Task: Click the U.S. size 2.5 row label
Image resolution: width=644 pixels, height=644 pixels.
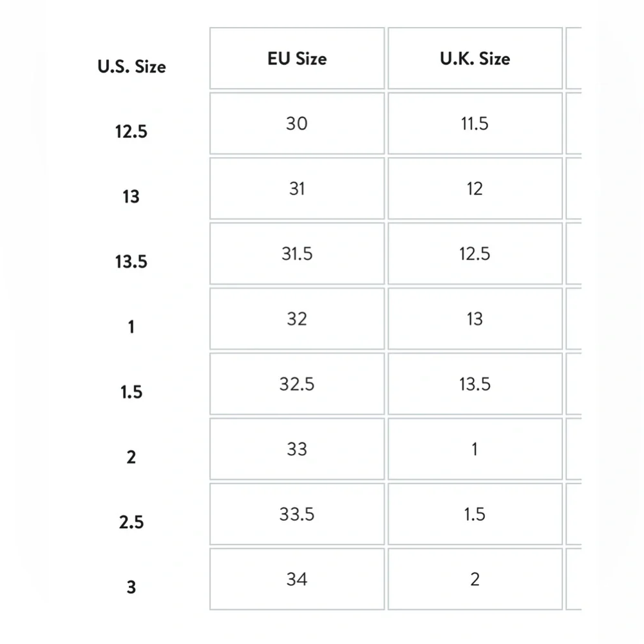Action: tap(131, 522)
